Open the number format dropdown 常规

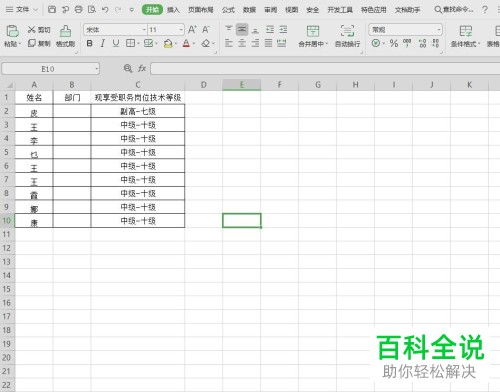[x=439, y=30]
